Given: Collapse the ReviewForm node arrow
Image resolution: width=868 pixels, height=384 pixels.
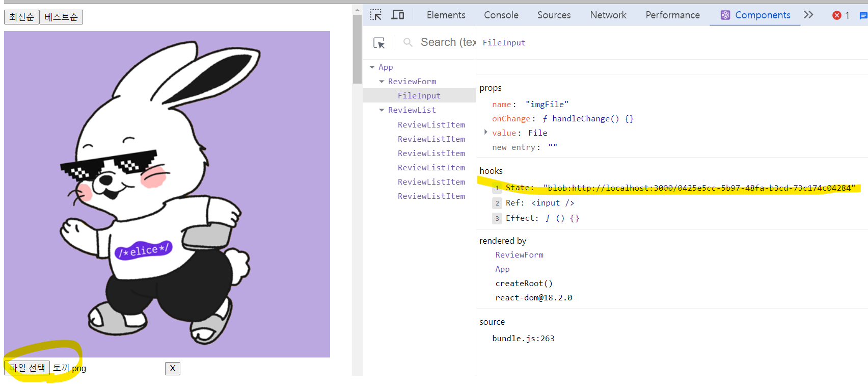Looking at the screenshot, I should click(382, 82).
